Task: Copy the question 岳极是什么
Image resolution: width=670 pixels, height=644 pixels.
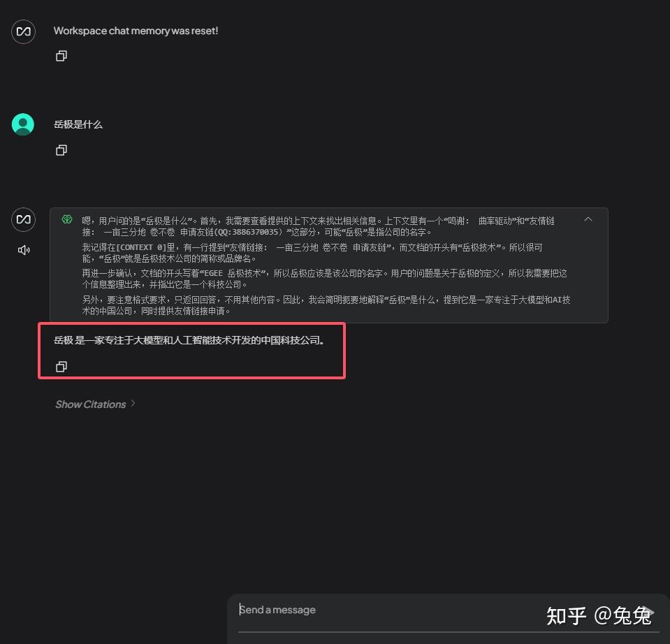Action: click(x=61, y=149)
